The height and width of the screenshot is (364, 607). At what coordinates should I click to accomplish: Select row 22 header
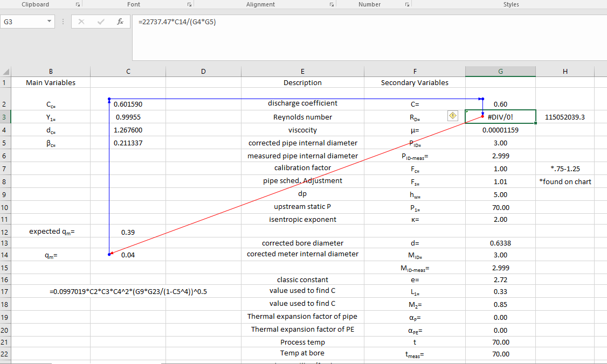(x=5, y=354)
